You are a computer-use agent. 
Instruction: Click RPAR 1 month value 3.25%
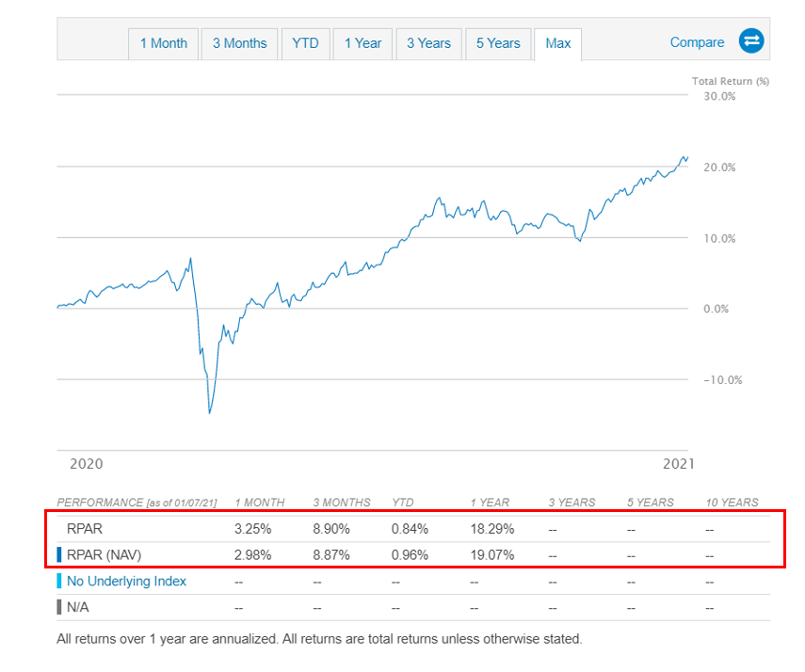(252, 529)
